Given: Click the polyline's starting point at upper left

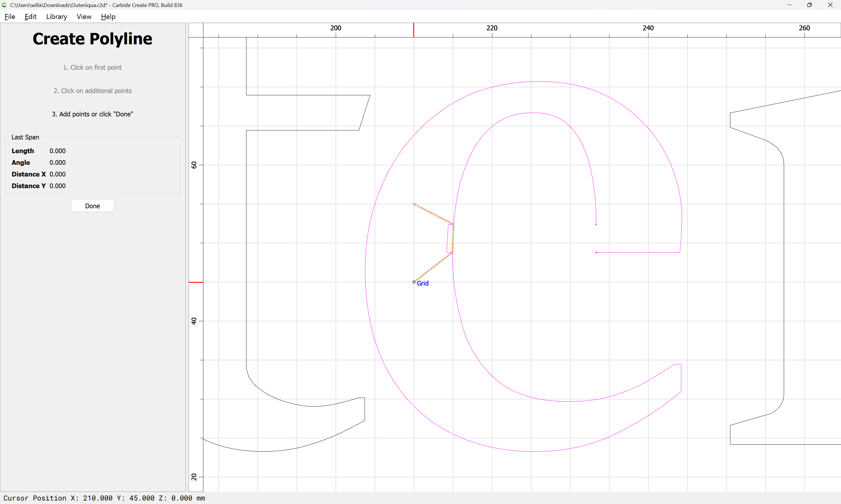Looking at the screenshot, I should click(414, 204).
